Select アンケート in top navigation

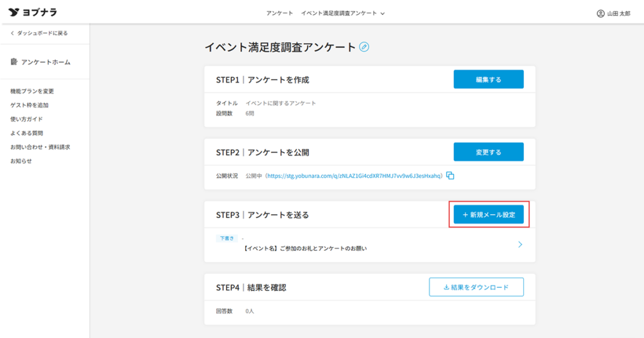click(x=279, y=13)
